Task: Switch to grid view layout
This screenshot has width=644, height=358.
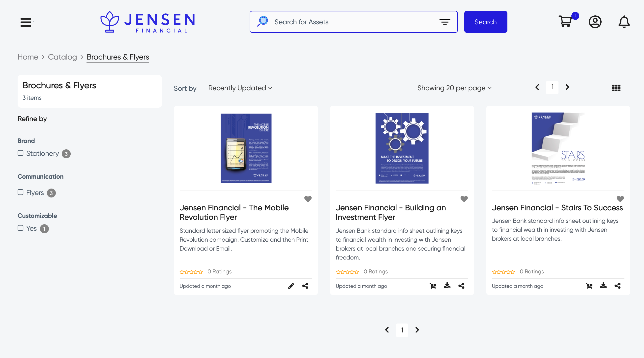Action: [x=616, y=88]
